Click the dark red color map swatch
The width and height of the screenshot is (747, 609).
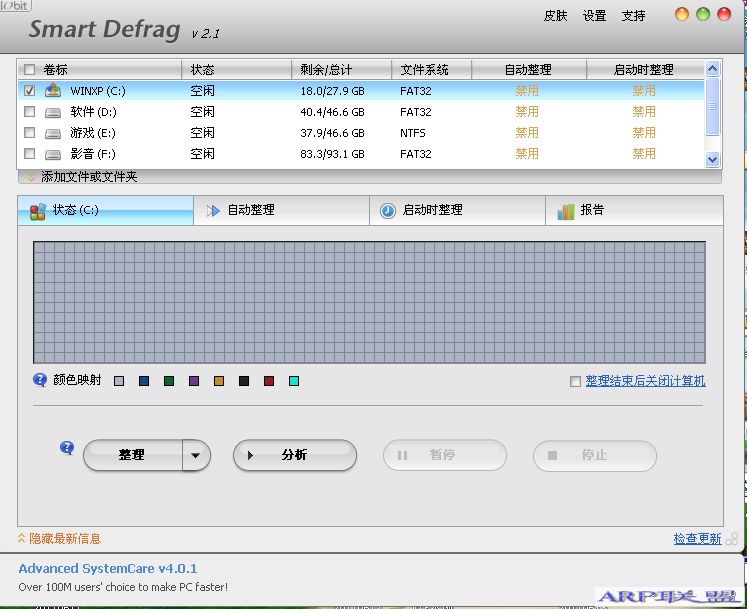[x=269, y=381]
